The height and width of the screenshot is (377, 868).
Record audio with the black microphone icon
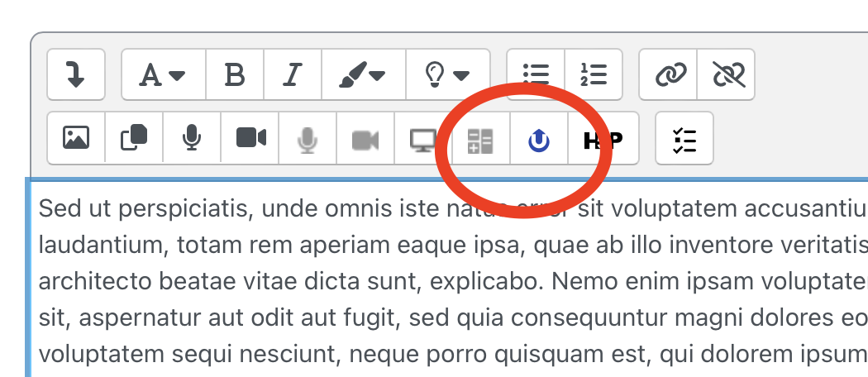(x=192, y=138)
